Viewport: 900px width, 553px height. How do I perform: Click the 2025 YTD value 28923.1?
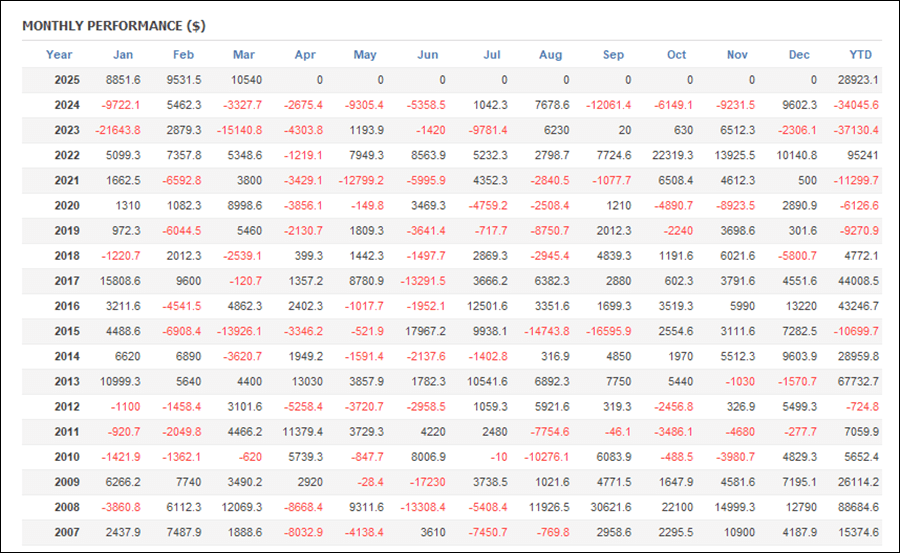[x=858, y=80]
